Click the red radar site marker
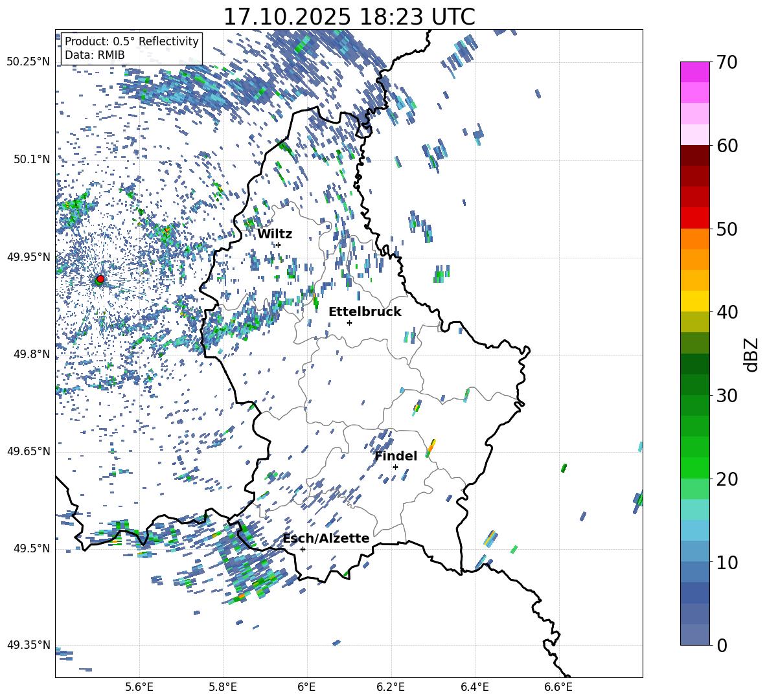This screenshot has height=700, width=767. pyautogui.click(x=100, y=279)
